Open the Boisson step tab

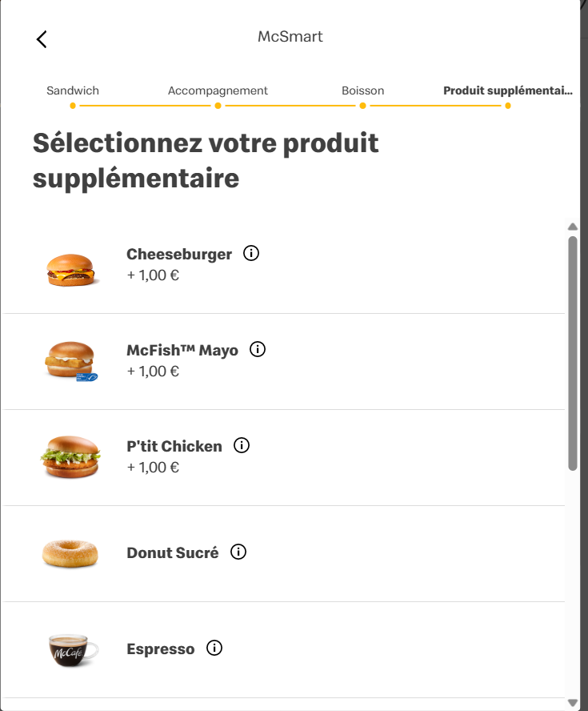[362, 91]
